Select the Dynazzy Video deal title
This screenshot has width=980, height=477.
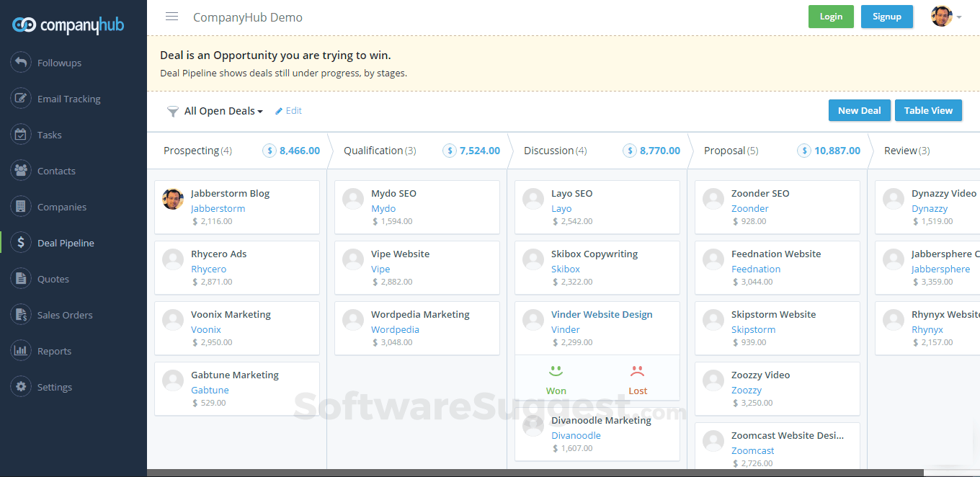pyautogui.click(x=944, y=193)
